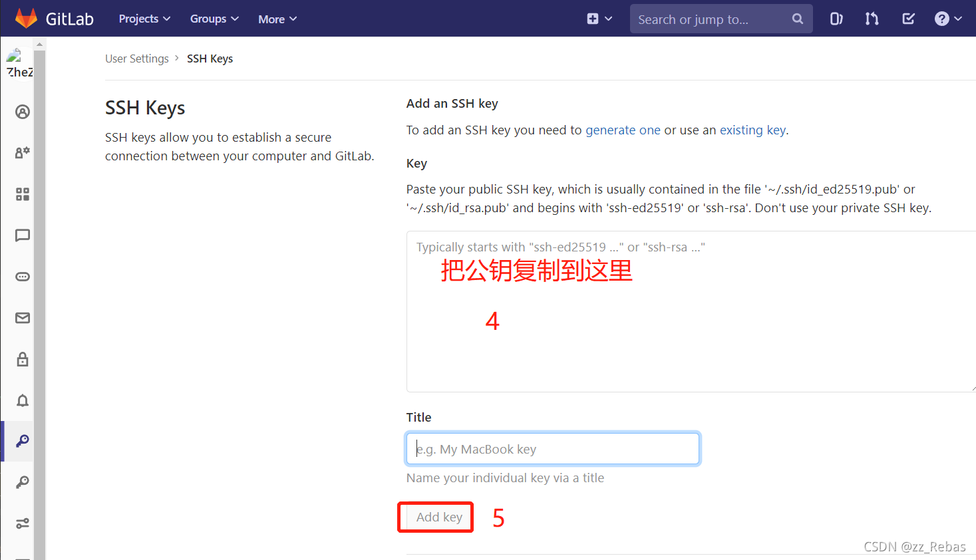Click the GitLab fox logo
Viewport: 976px width, 560px height.
tap(26, 19)
